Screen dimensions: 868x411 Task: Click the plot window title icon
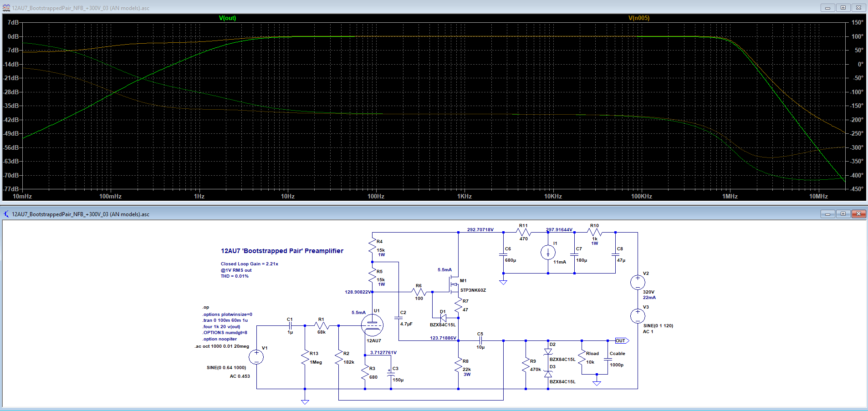pyautogui.click(x=6, y=8)
